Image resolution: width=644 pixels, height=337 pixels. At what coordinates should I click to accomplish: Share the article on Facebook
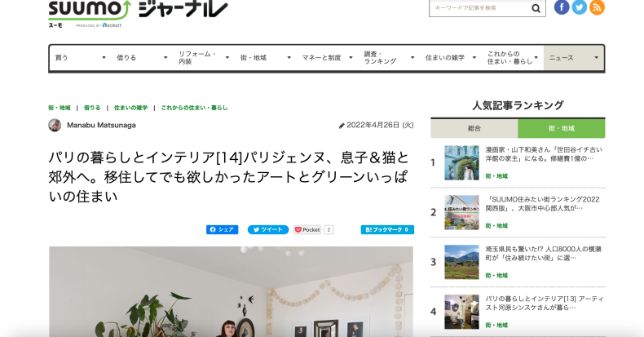point(223,230)
